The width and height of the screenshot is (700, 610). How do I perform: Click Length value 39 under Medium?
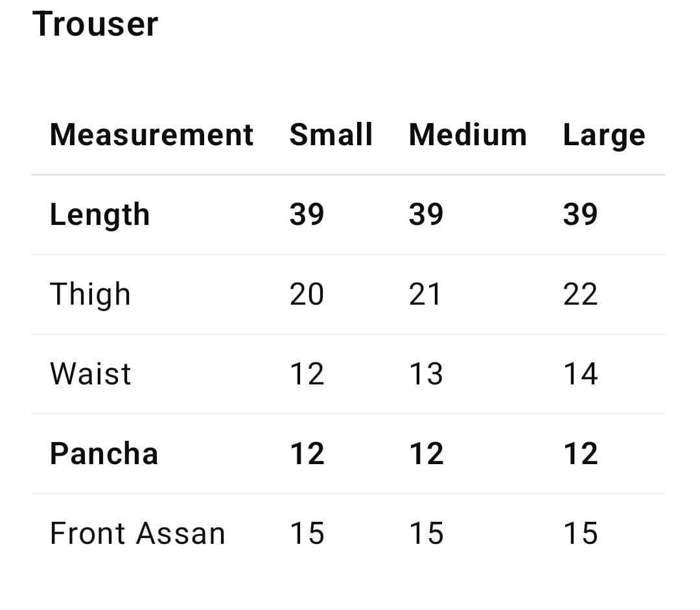426,215
